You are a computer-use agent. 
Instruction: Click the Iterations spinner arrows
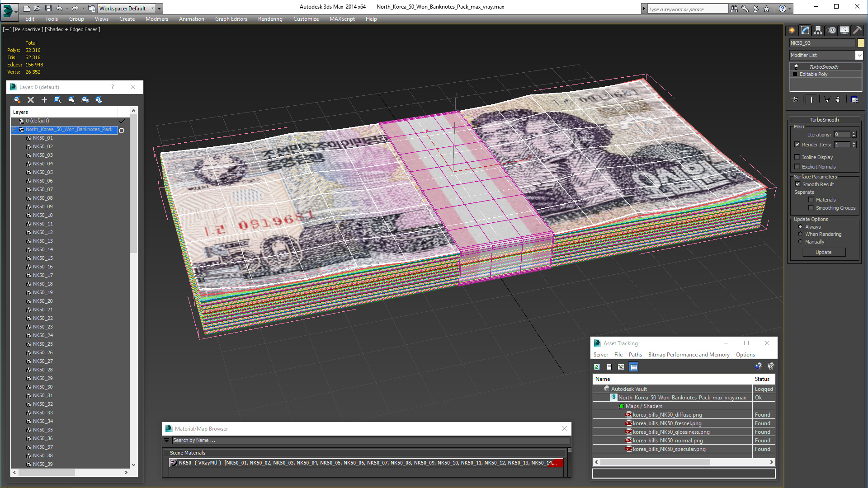point(854,134)
